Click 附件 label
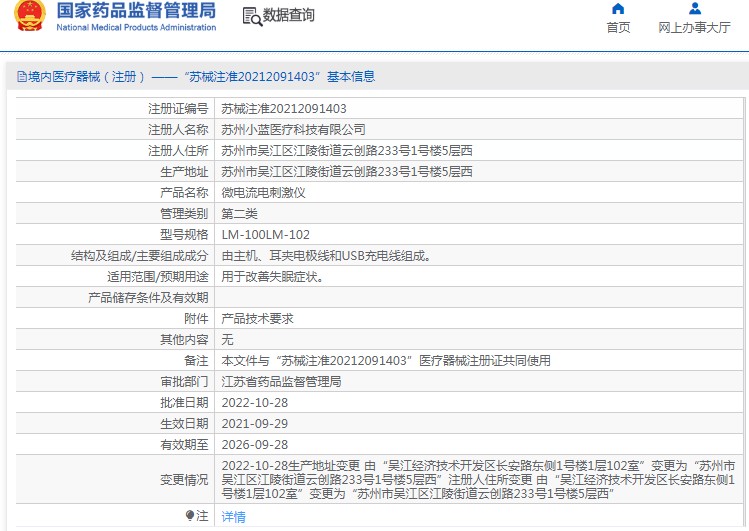Viewport: 749px width, 531px height. click(196, 319)
